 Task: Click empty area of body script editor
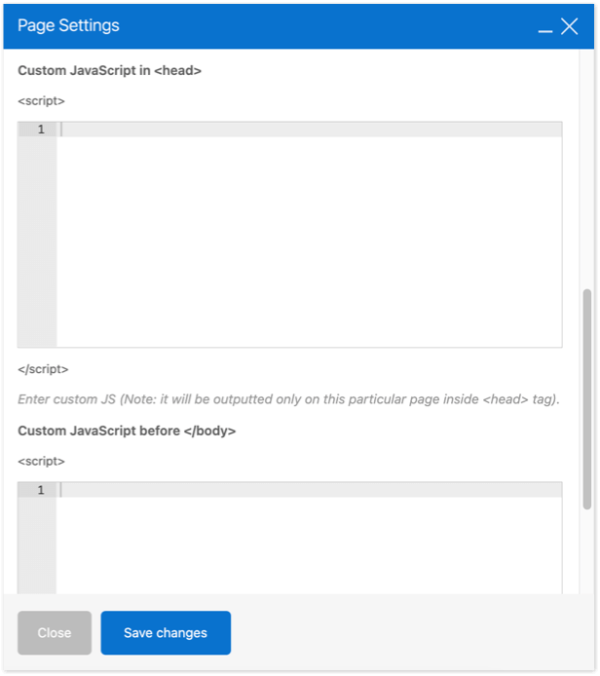coord(309,545)
